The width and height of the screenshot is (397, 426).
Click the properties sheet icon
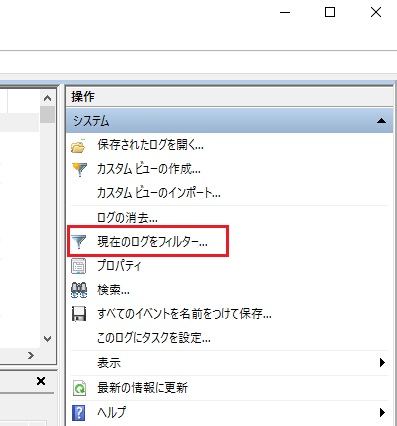tap(79, 266)
